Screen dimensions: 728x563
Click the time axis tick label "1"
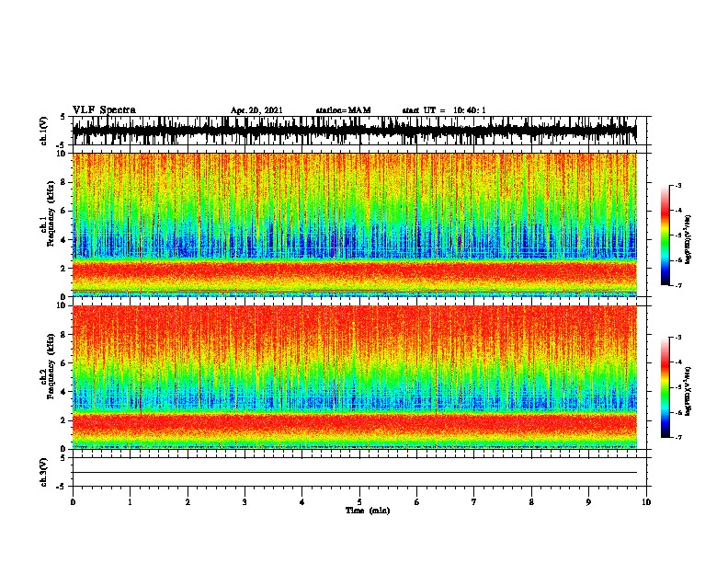tap(130, 502)
